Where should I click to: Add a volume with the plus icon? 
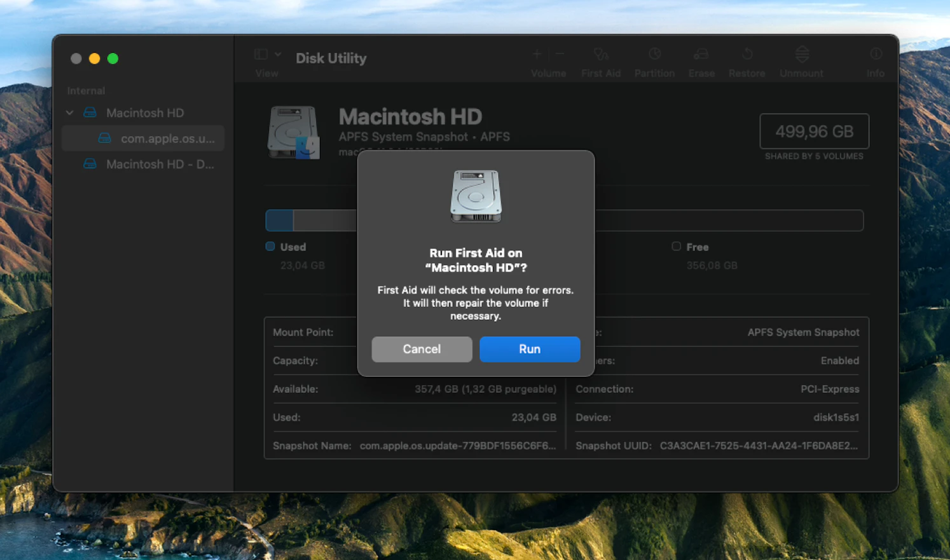[x=537, y=54]
